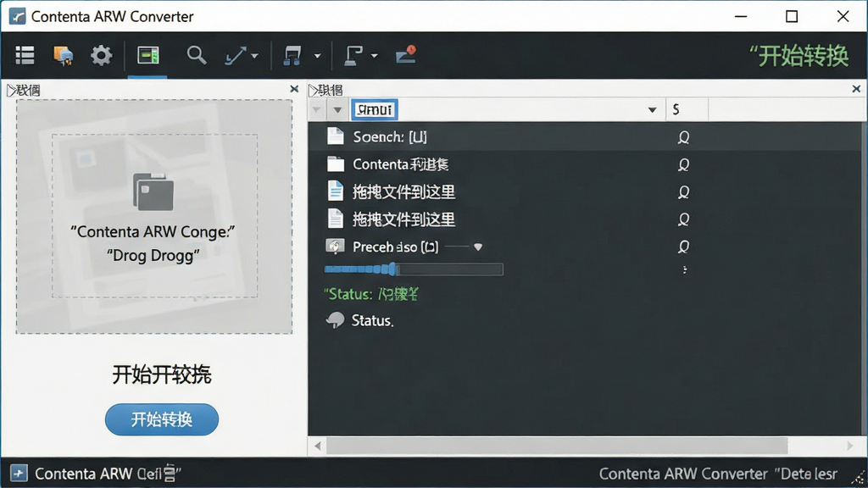Click white document icon of second 拖拽文件到这里 row
The height and width of the screenshot is (488, 868).
[335, 219]
